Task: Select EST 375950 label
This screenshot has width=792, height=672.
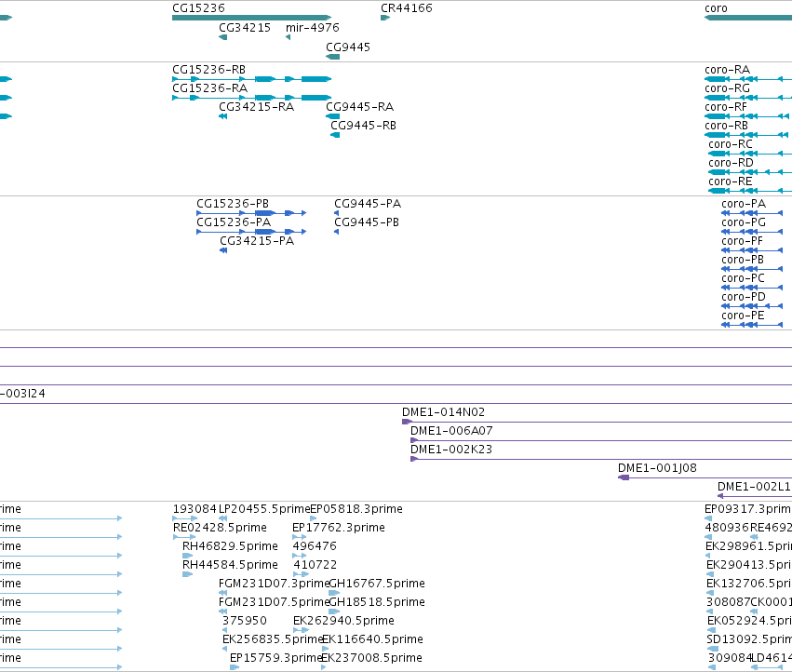Action: (x=245, y=621)
